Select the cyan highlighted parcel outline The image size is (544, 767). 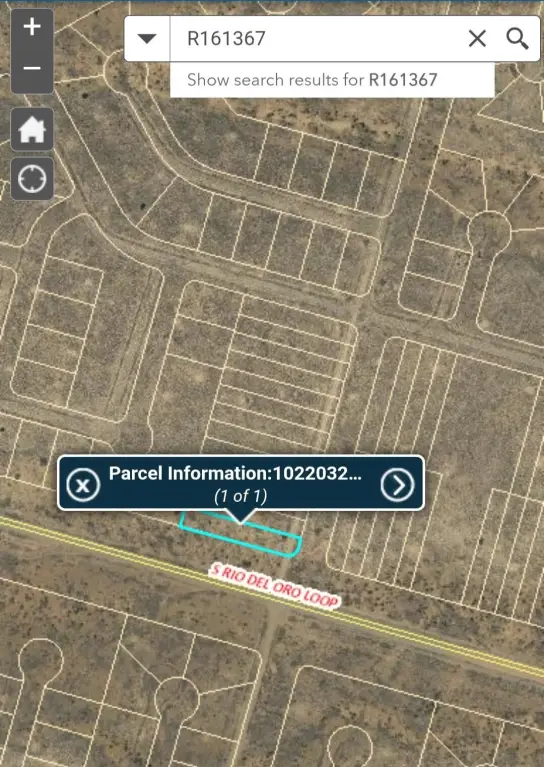[240, 535]
